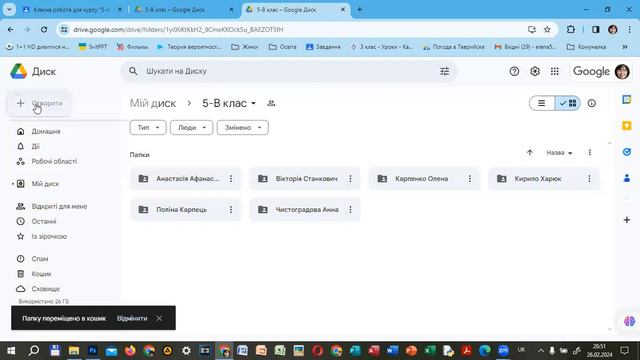Click the browser address bar
640x360 pixels.
click(x=298, y=29)
